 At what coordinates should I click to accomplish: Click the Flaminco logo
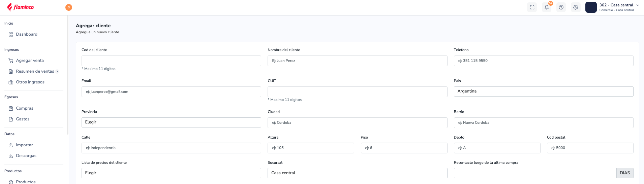coord(21,7)
